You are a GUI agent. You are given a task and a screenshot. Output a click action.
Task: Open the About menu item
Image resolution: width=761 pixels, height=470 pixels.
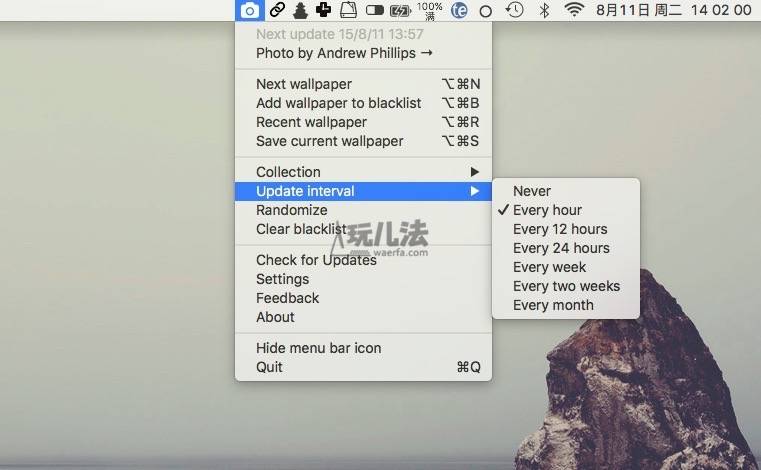[x=364, y=317]
